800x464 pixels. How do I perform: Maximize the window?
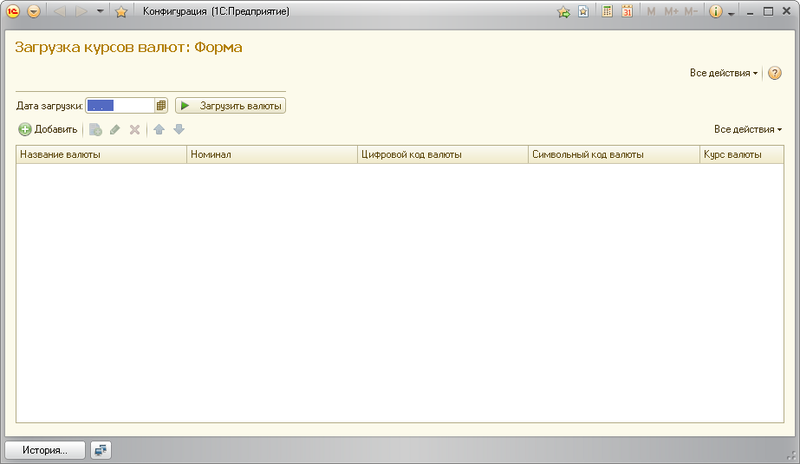[x=768, y=11]
